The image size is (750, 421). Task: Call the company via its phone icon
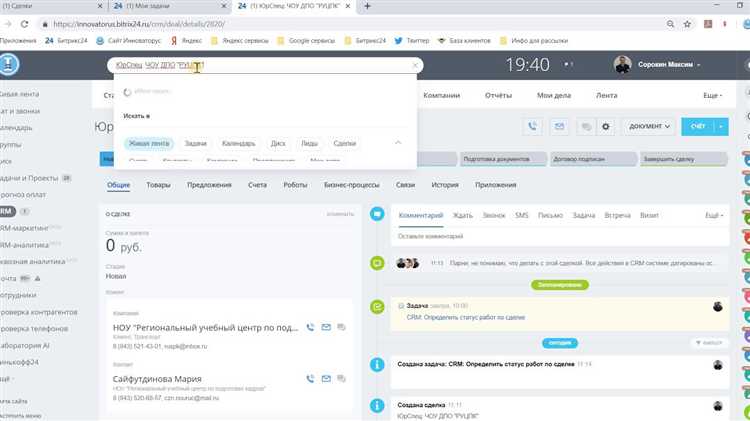pos(310,327)
